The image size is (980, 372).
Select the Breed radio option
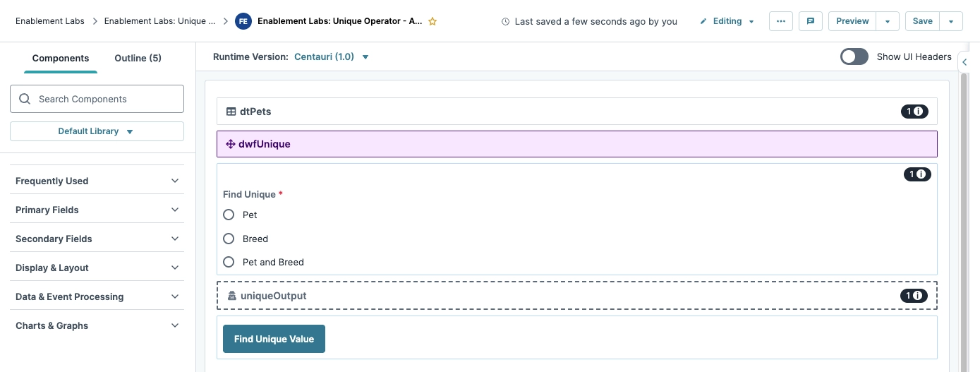[x=229, y=239]
